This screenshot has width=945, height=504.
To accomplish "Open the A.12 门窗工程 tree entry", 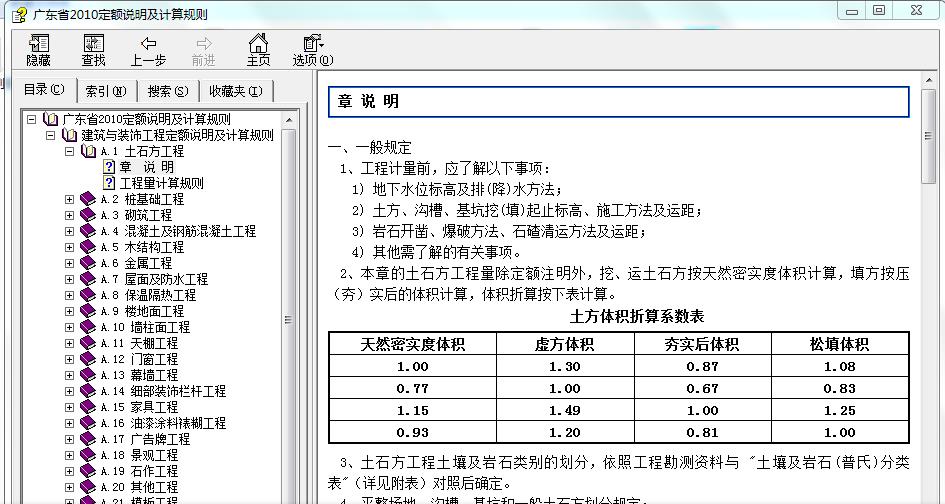I will click(139, 359).
